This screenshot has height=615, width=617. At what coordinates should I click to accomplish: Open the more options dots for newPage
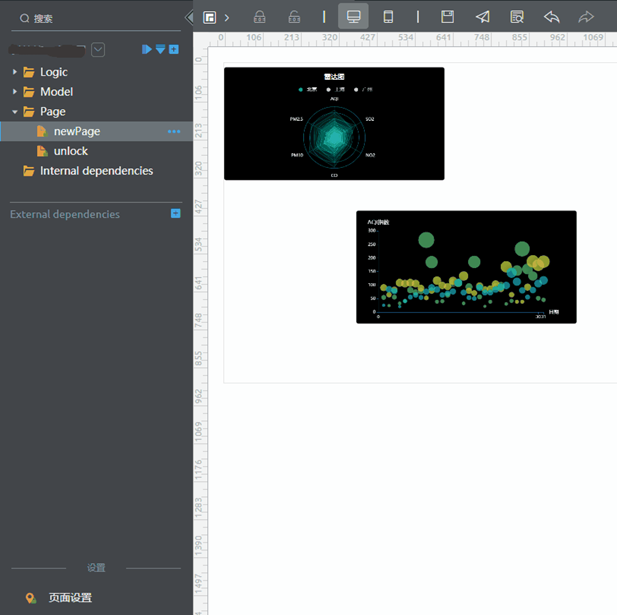[174, 131]
